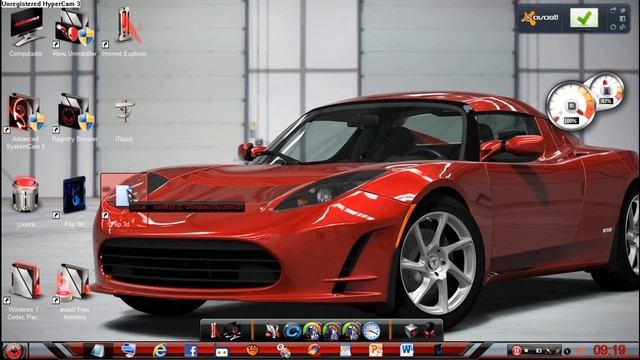Open the orange hand taskbar icon
Viewport: 640px width, 360px height.
[x=253, y=349]
